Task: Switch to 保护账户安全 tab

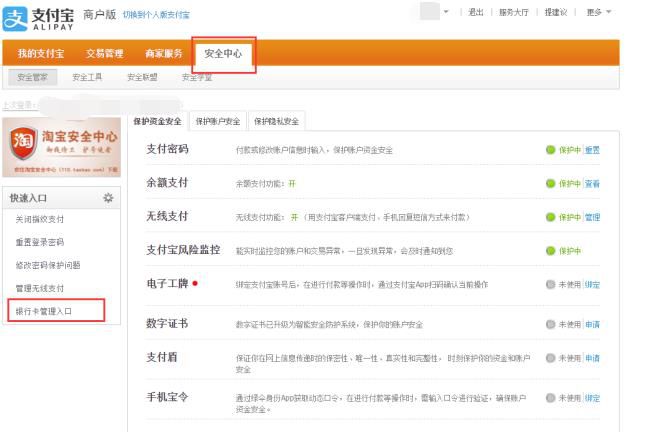Action: [x=218, y=121]
